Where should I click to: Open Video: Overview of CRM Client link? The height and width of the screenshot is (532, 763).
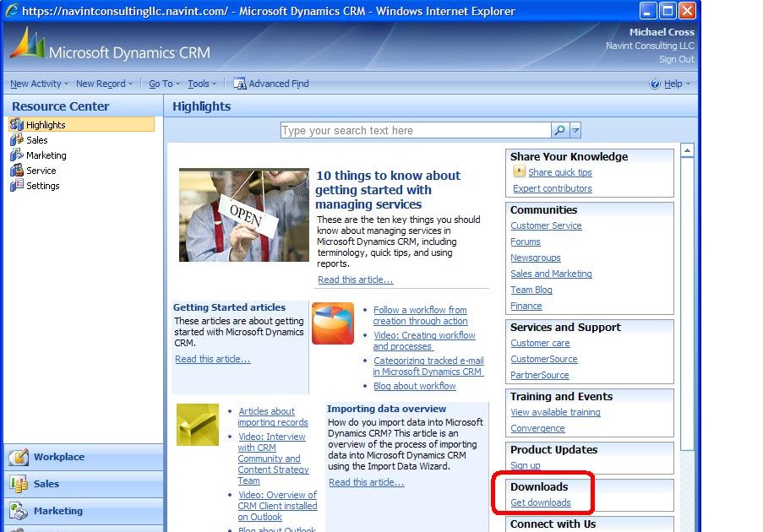[x=277, y=506]
